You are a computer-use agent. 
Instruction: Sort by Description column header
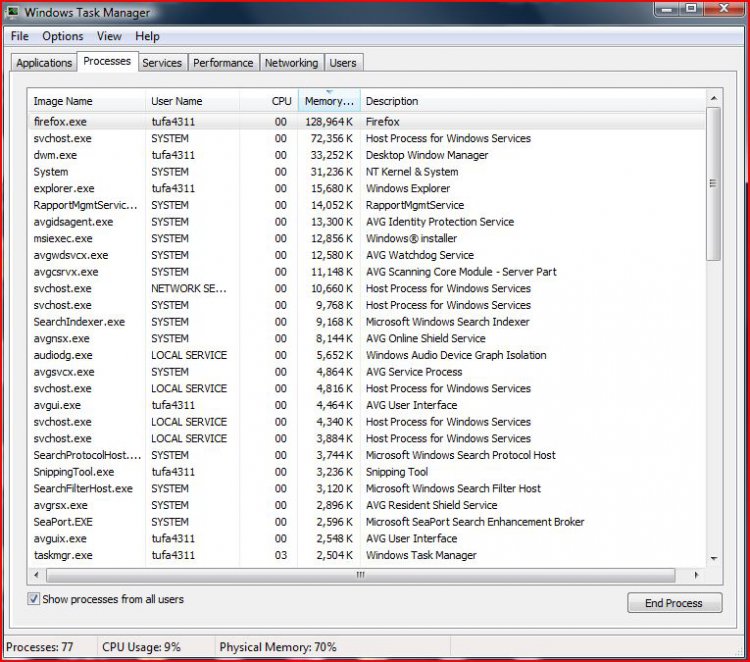532,101
